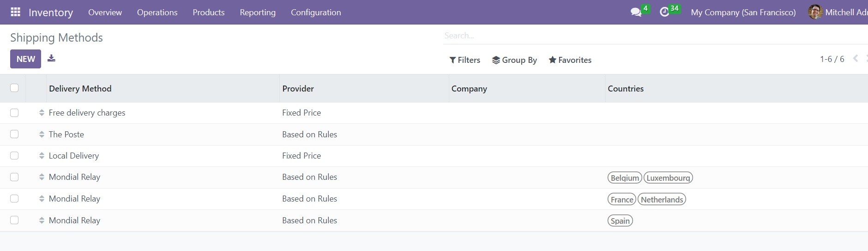Click the Shipping Methods breadcrumb title

tap(56, 37)
